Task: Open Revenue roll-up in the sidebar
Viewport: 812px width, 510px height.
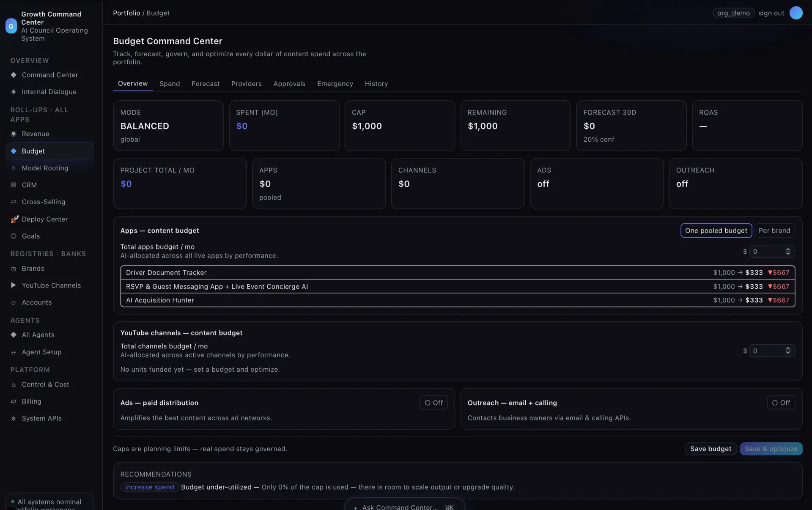Action: click(x=50, y=134)
